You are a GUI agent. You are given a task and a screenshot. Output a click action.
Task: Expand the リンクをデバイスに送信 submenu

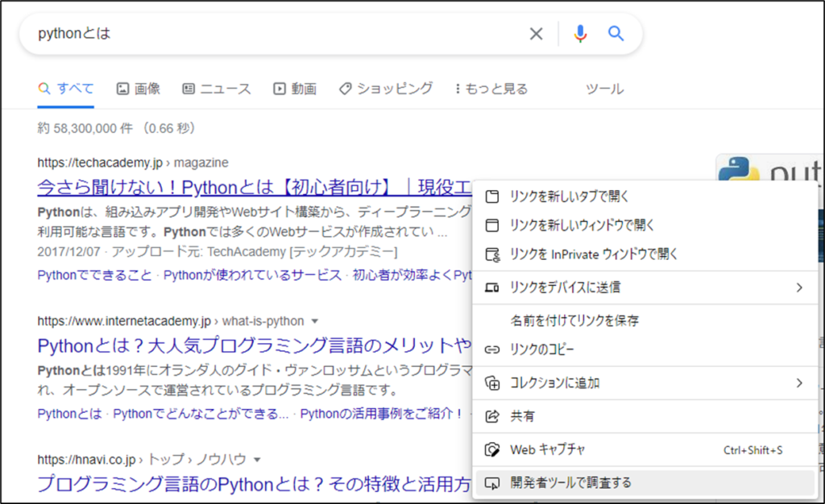coord(799,287)
